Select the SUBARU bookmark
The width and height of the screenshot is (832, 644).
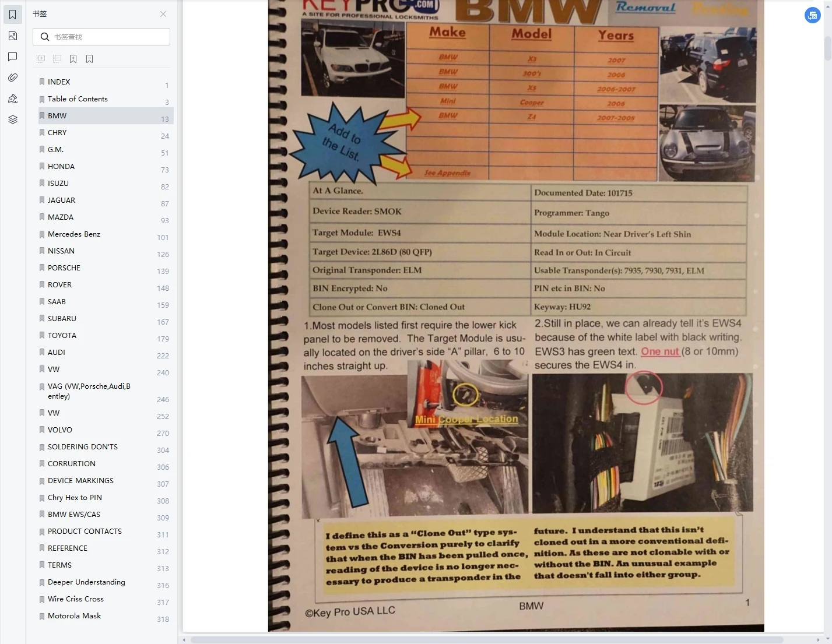coord(106,319)
